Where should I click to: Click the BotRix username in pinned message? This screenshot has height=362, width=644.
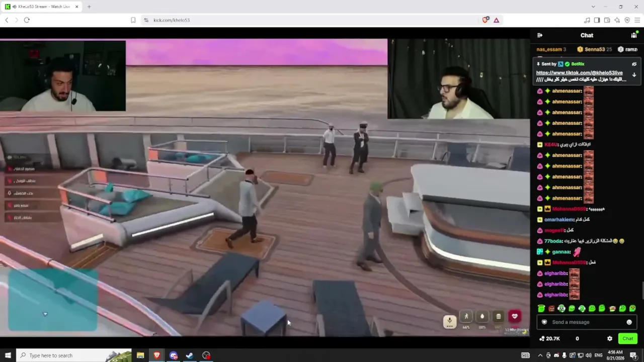point(578,64)
